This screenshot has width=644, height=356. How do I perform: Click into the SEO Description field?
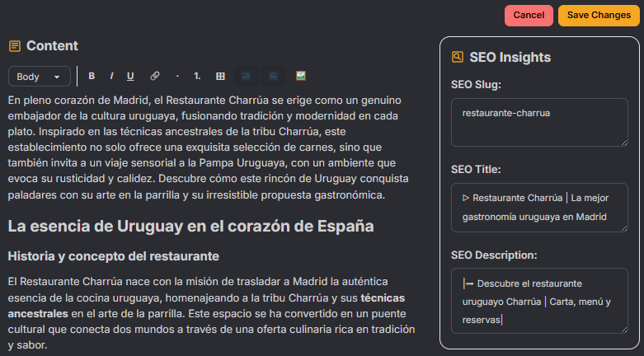point(539,301)
